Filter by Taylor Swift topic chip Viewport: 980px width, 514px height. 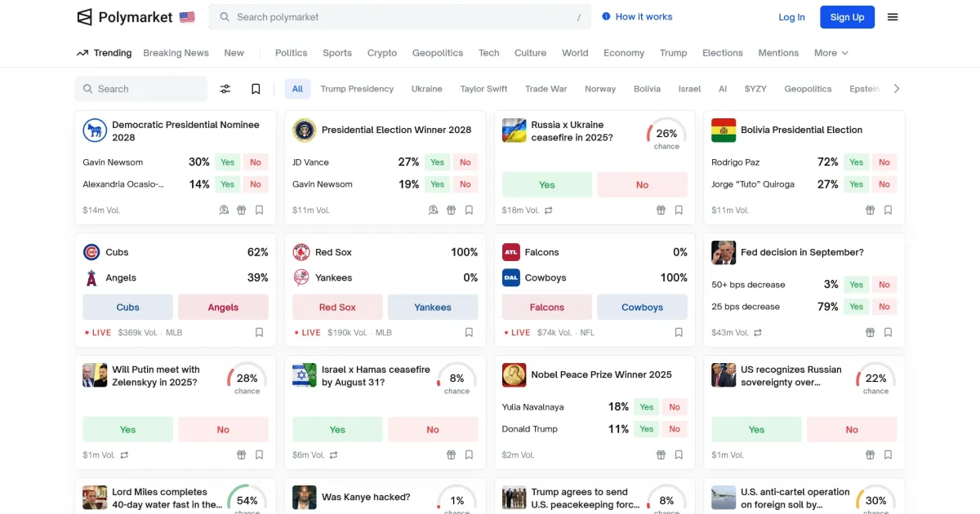pyautogui.click(x=483, y=89)
